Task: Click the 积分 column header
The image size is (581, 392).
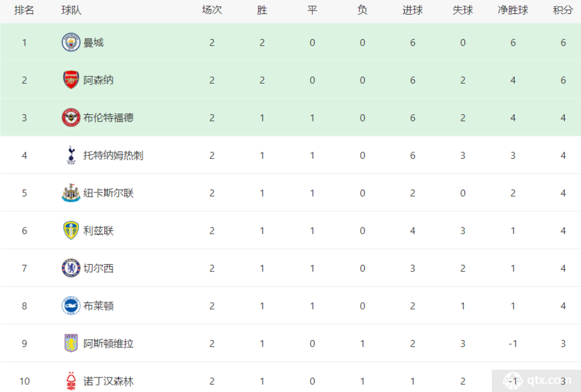Action: [x=563, y=11]
